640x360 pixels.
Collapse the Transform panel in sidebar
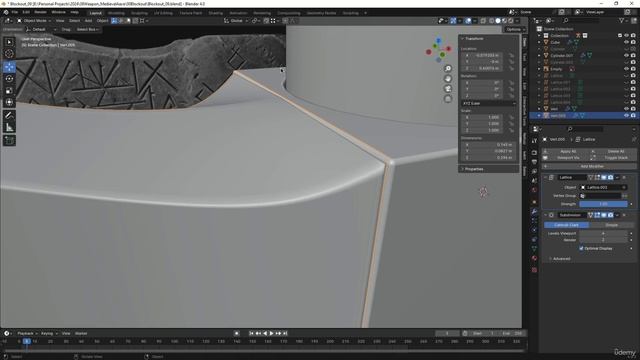473,38
